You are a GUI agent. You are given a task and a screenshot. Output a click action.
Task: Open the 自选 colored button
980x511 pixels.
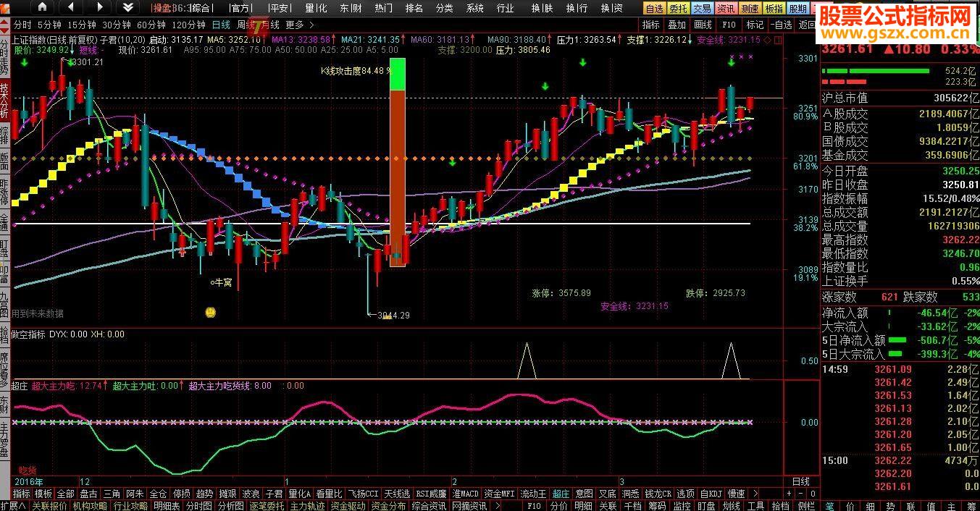point(654,8)
